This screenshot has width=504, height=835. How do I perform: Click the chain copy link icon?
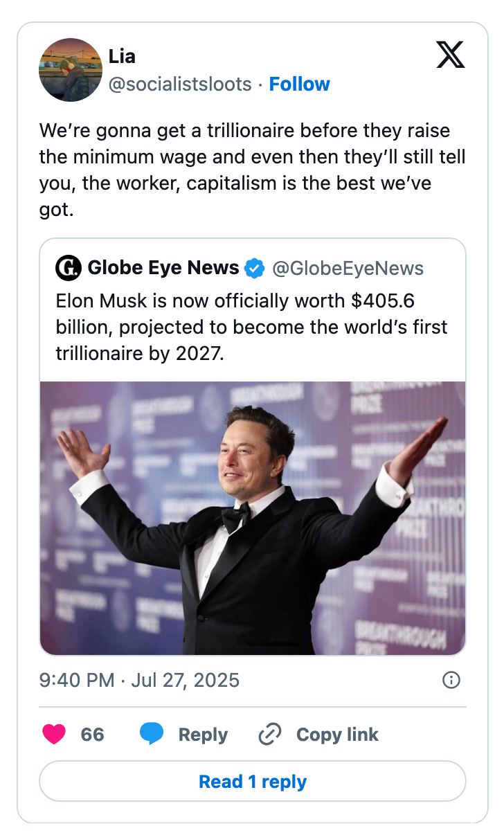tap(269, 735)
